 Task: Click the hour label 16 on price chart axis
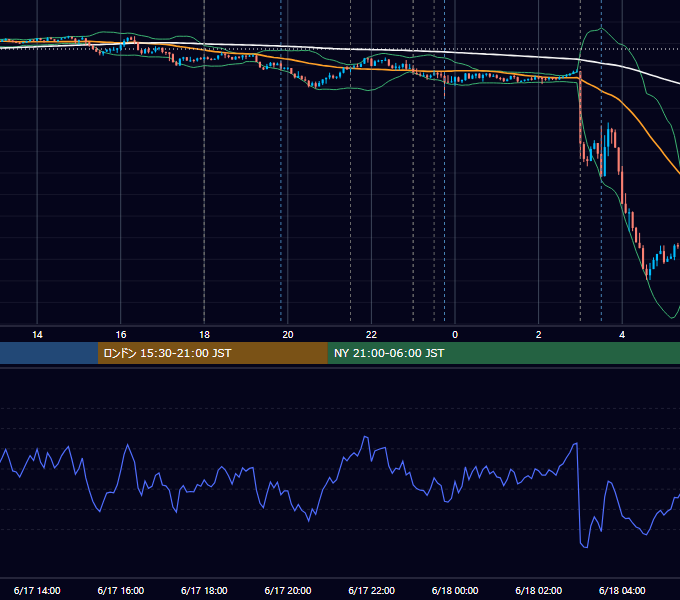(121, 335)
